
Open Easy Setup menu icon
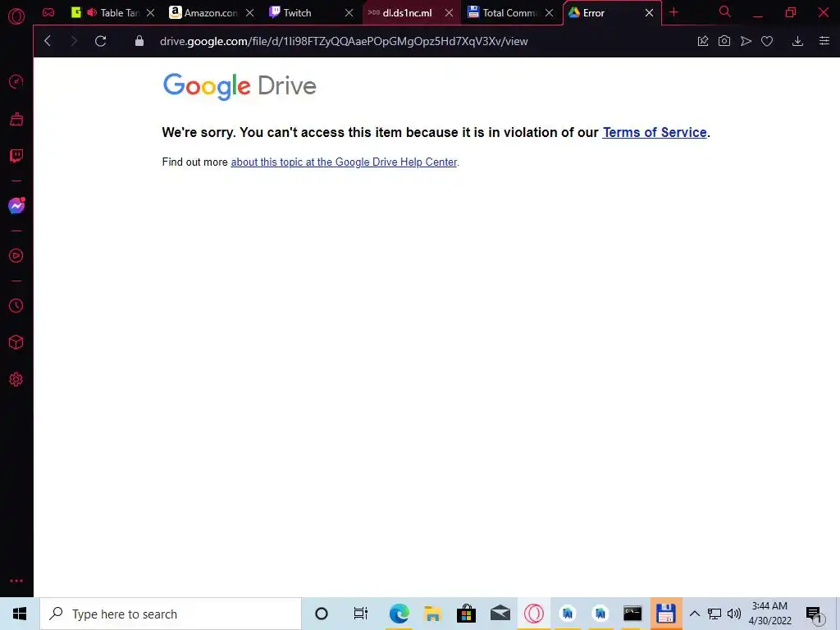point(824,41)
